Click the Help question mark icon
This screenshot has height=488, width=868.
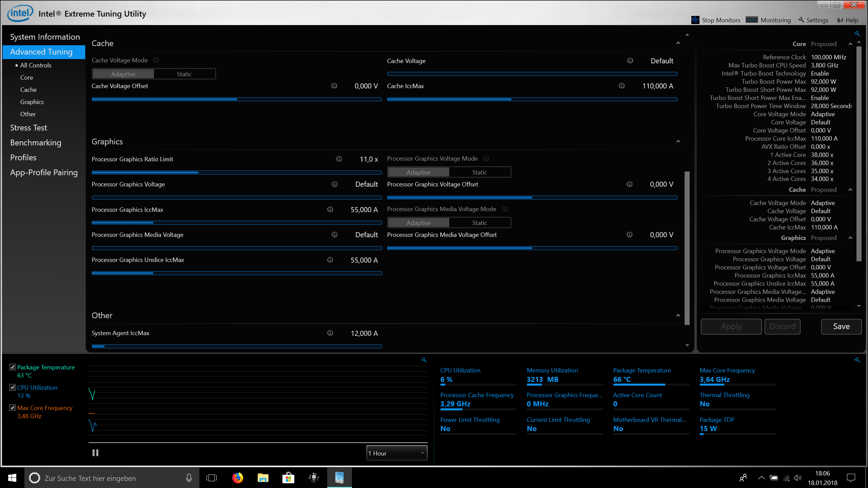pos(840,20)
